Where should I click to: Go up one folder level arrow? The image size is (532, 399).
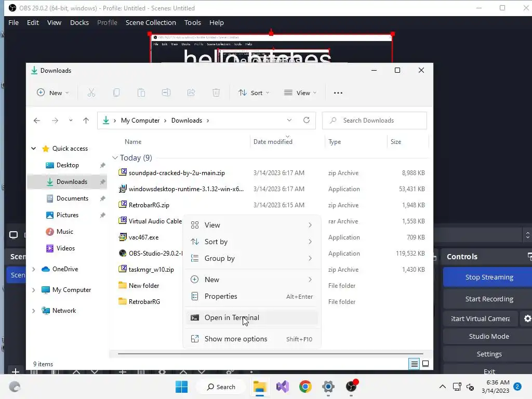tap(86, 121)
